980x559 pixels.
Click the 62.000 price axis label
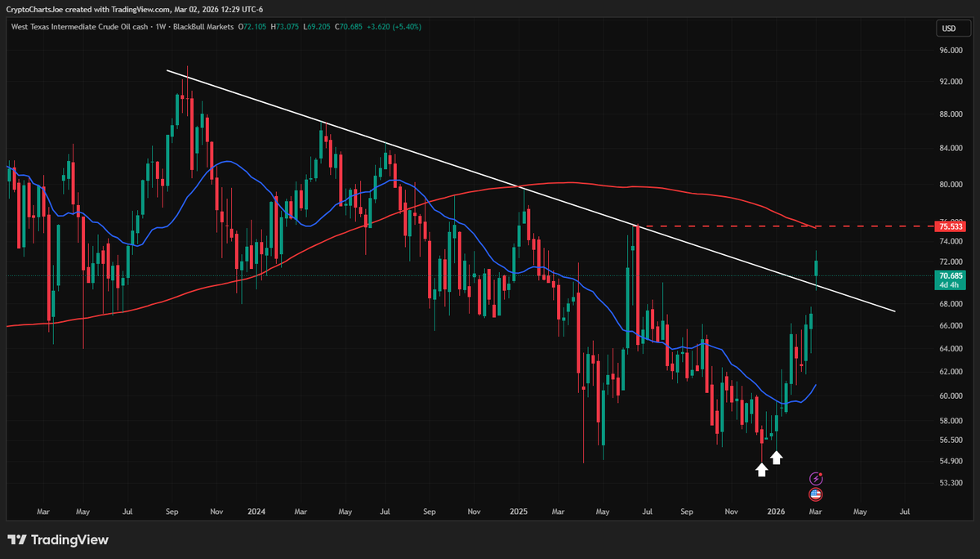pos(951,372)
